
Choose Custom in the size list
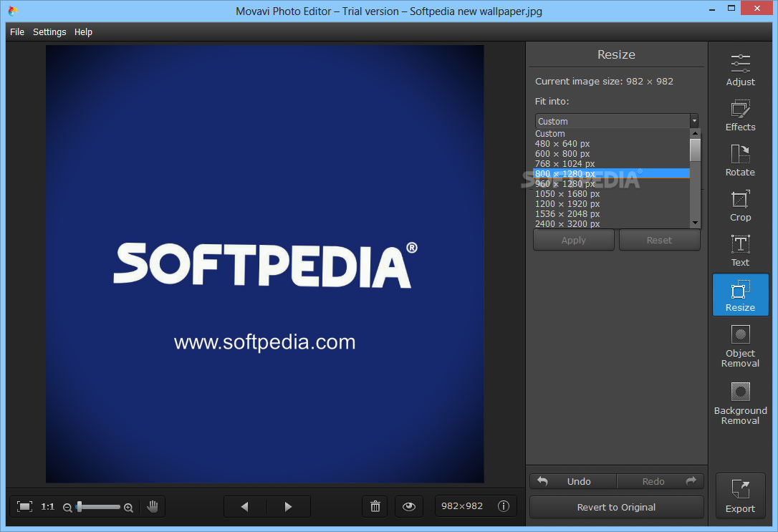coord(611,133)
